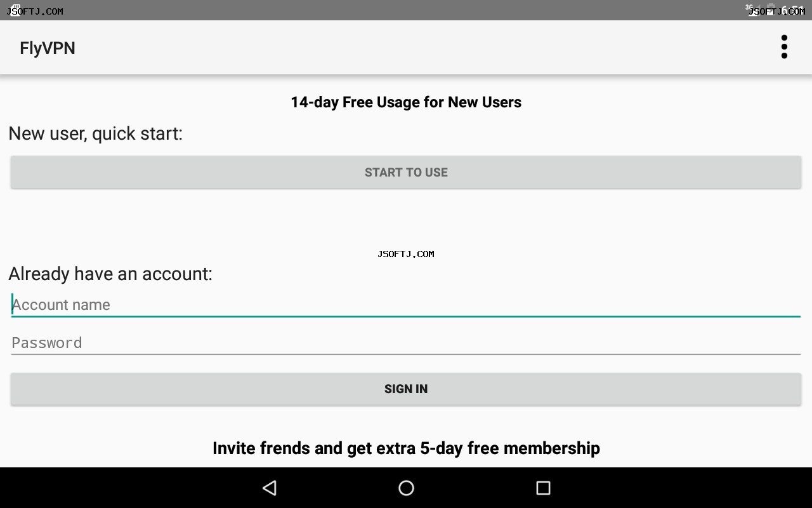Image resolution: width=812 pixels, height=508 pixels.
Task: Tap the Android home circle icon
Action: click(406, 488)
